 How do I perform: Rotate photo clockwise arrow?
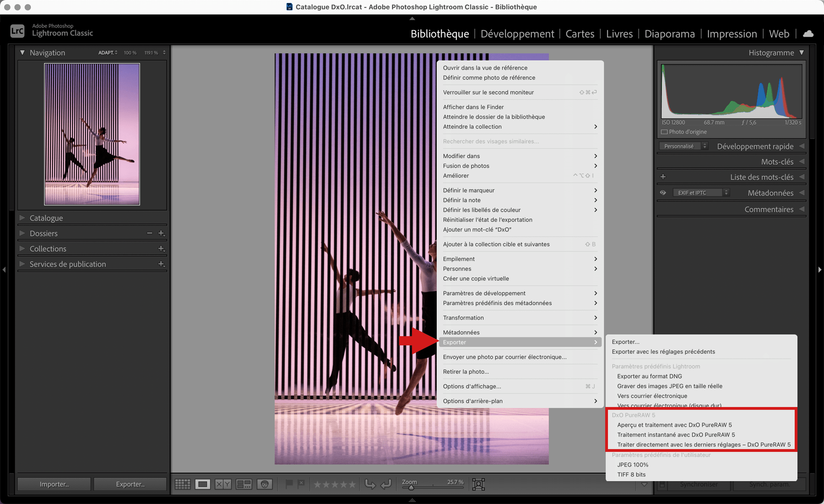click(x=386, y=484)
